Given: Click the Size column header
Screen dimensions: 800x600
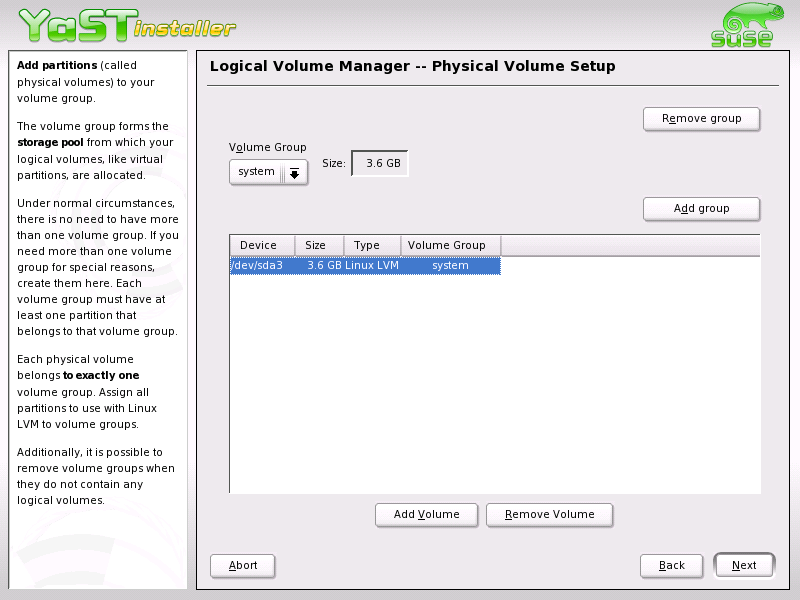Looking at the screenshot, I should (x=318, y=245).
